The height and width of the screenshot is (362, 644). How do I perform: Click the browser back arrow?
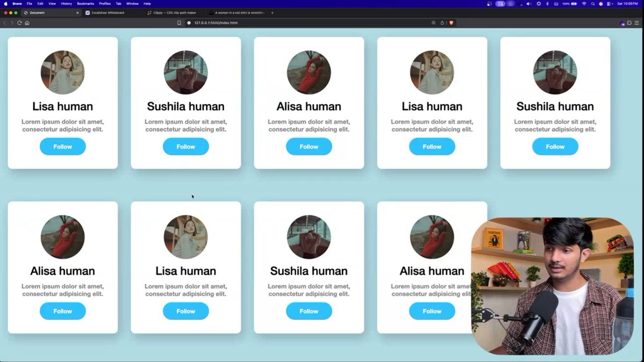click(5, 23)
